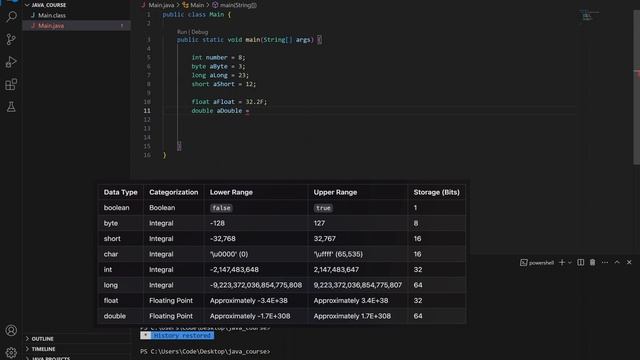Click the 'long aLong = 23;' line
This screenshot has width=640, height=360.
pos(220,75)
